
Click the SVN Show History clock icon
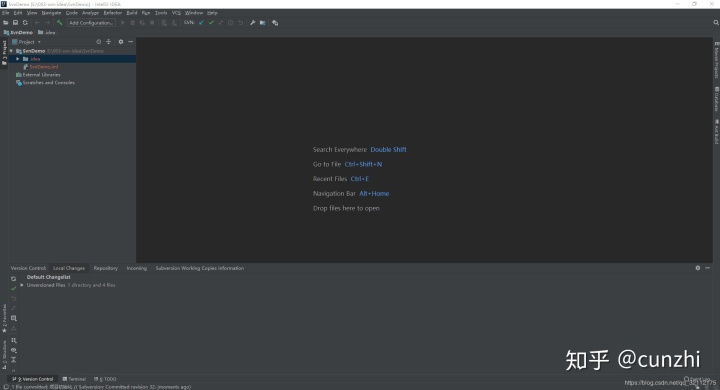tap(231, 23)
